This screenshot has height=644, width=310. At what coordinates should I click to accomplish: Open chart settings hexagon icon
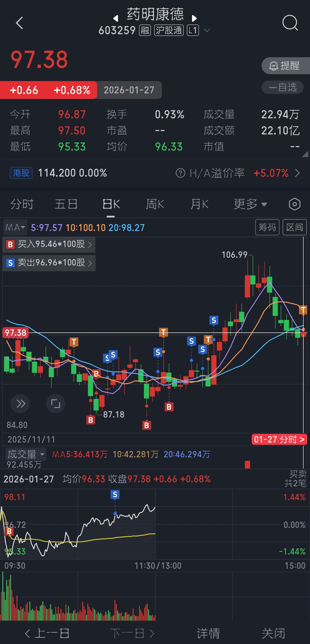(x=294, y=204)
